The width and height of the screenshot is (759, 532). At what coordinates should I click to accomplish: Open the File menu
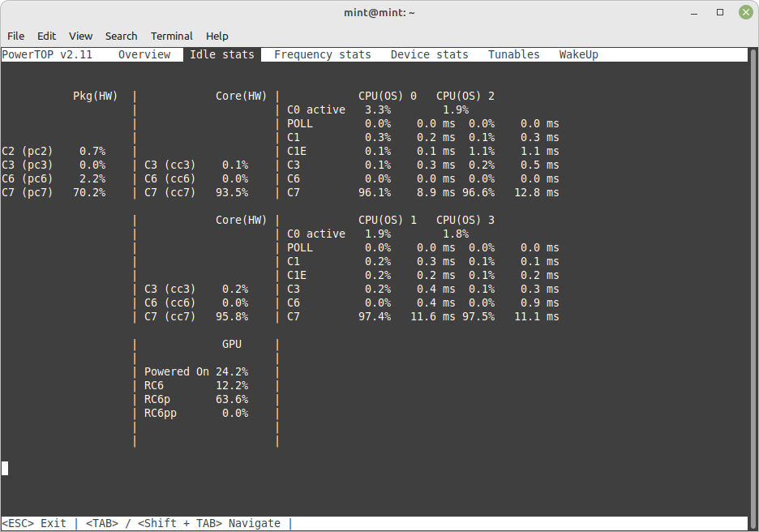pyautogui.click(x=16, y=36)
